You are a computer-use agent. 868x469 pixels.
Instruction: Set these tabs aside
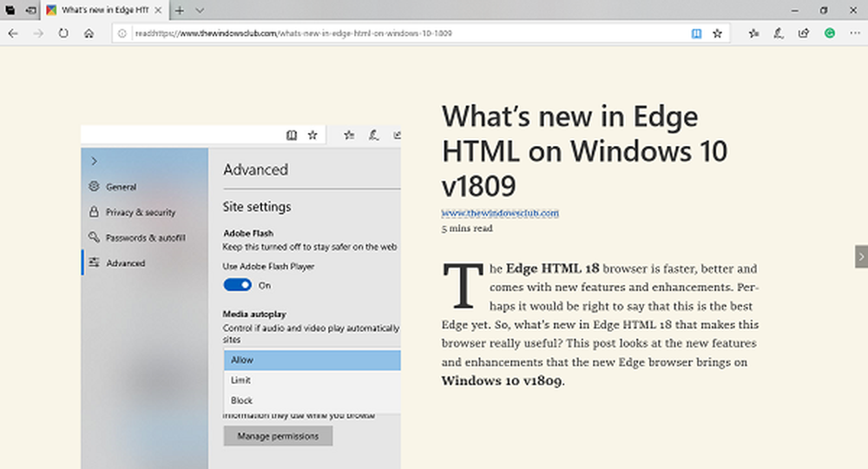pos(31,10)
